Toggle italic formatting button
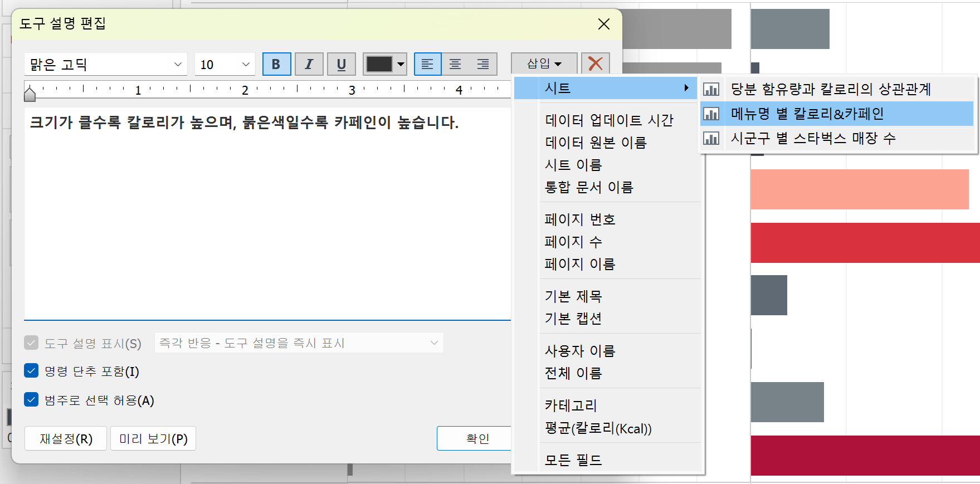The width and height of the screenshot is (980, 484). click(309, 64)
